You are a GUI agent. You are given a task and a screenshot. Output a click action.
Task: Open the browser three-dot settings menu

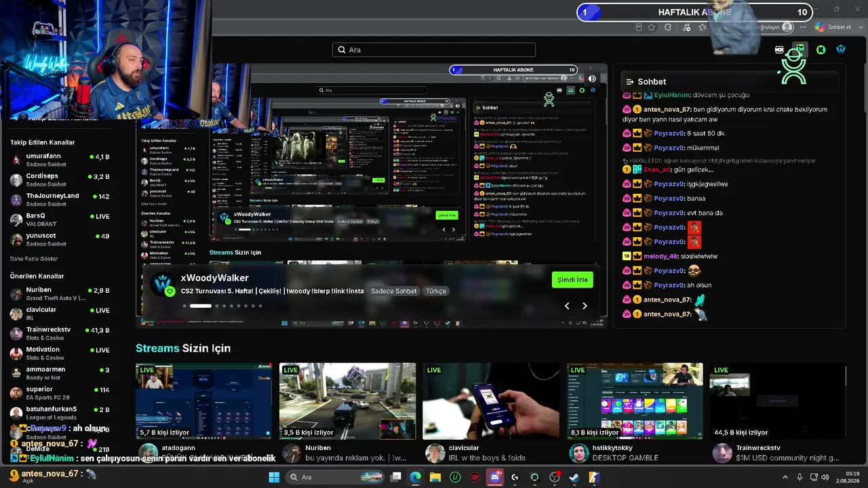(803, 27)
